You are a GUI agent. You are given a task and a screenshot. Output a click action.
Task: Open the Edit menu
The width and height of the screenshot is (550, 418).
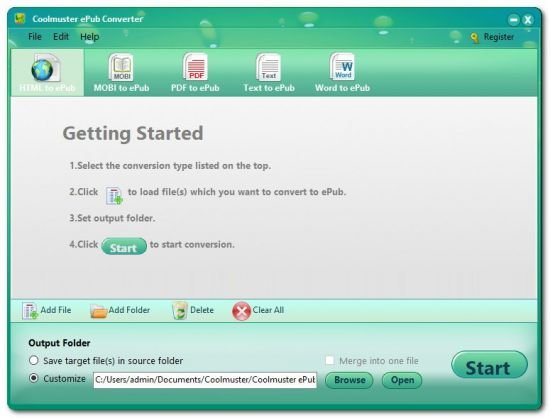[61, 36]
